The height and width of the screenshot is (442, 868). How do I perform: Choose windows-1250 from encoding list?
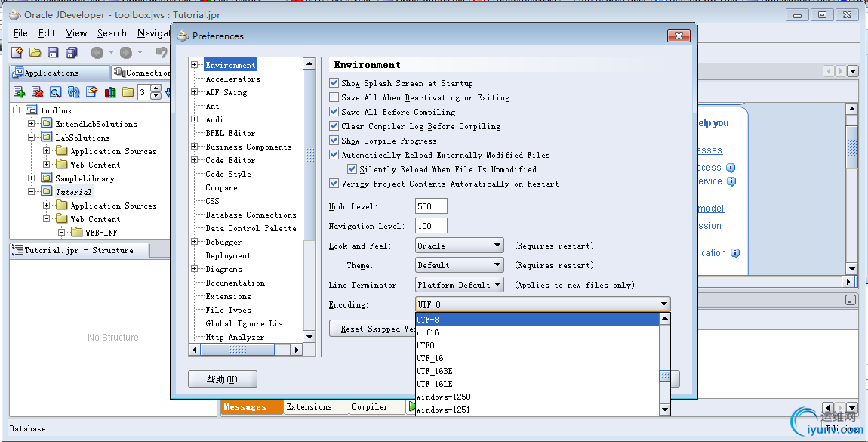tap(537, 397)
